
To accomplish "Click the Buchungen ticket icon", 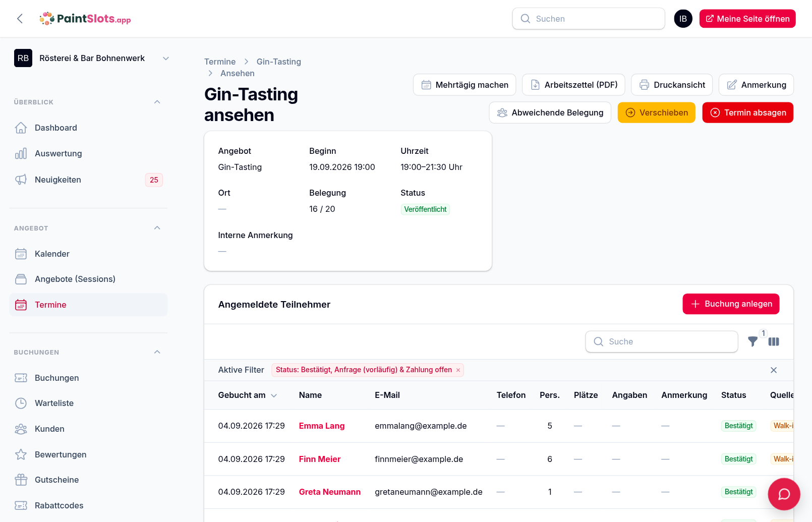I will point(21,378).
